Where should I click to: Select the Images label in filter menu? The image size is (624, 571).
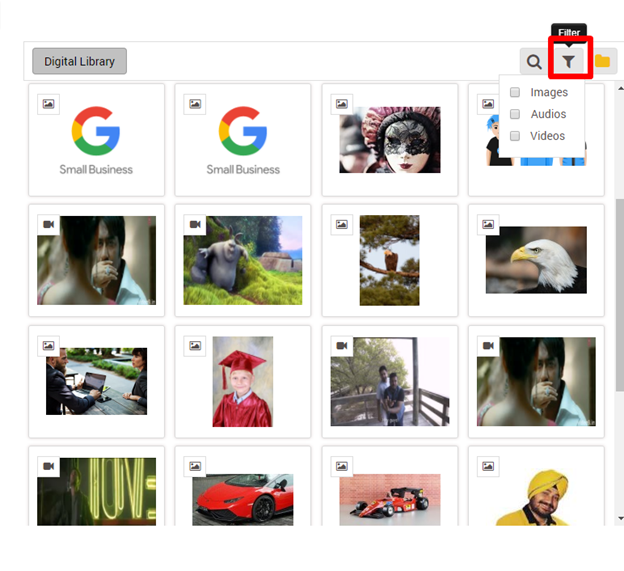click(x=549, y=92)
